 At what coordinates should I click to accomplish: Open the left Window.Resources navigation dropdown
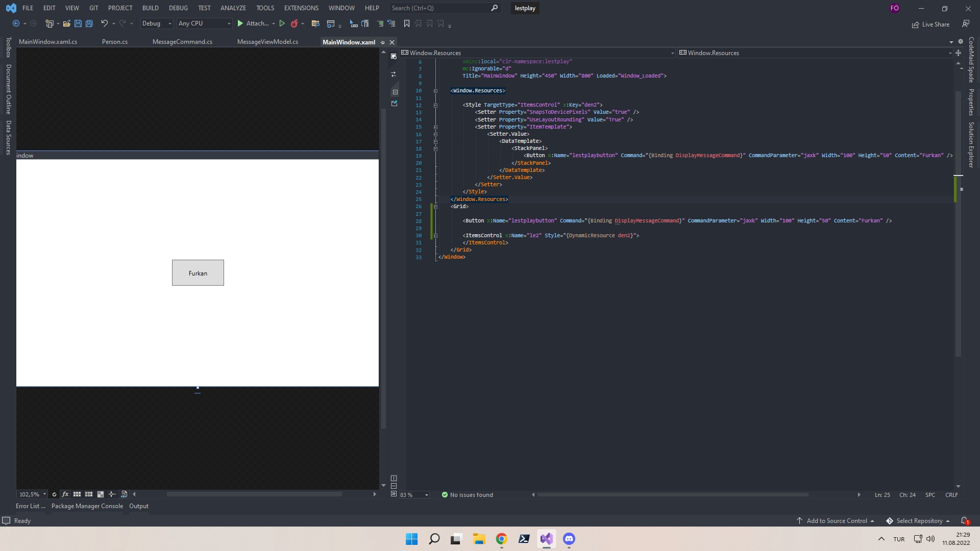click(x=538, y=53)
